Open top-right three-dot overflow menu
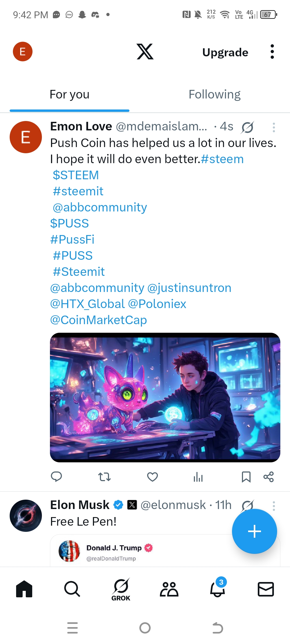Viewport: 290px width, 644px height. click(272, 52)
